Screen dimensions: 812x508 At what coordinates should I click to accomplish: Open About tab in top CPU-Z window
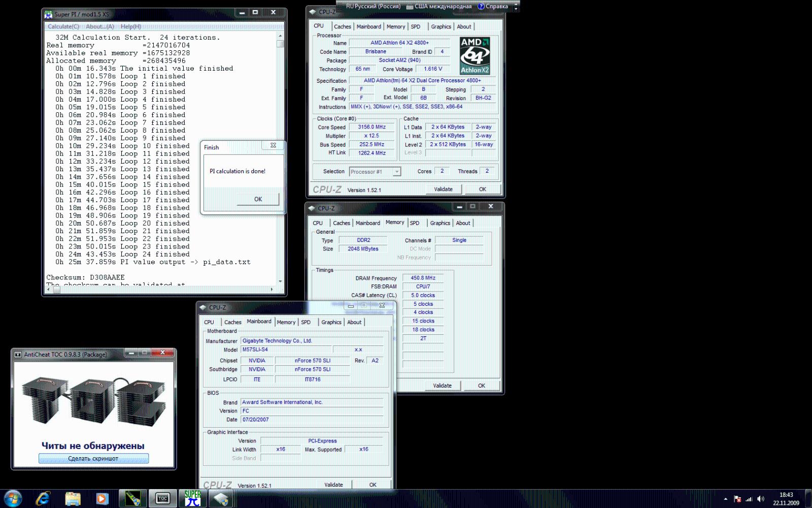coord(464,26)
